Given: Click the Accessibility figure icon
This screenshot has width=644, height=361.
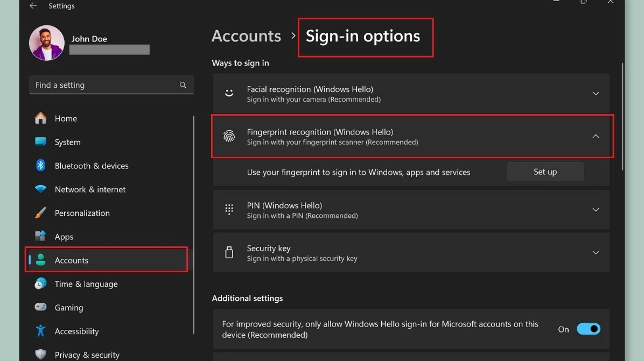Looking at the screenshot, I should [40, 331].
